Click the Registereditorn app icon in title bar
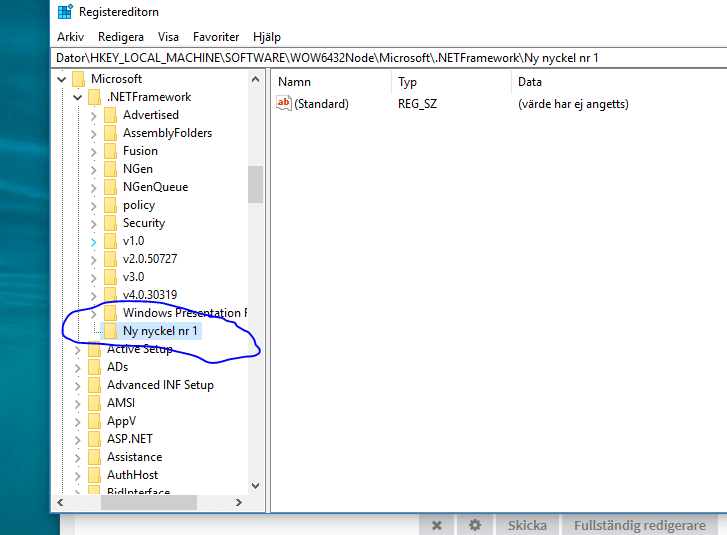The width and height of the screenshot is (727, 535). coord(65,12)
